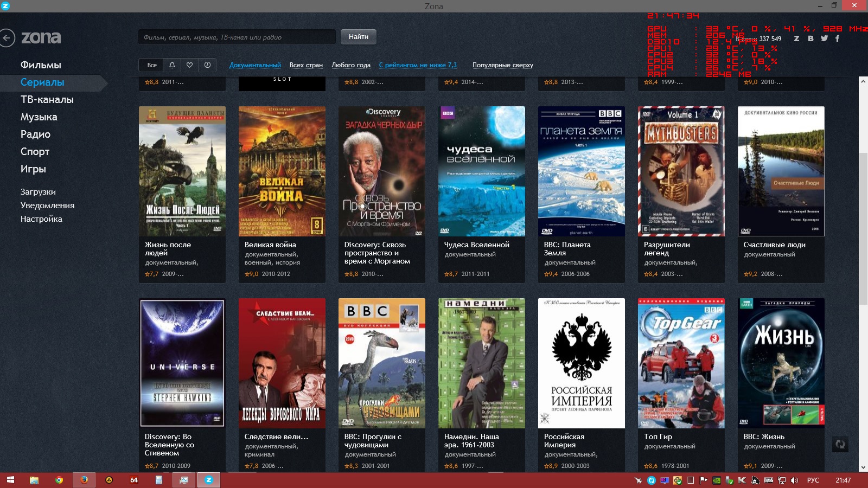
Task: Open Firefox from the Windows taskbar
Action: point(84,480)
